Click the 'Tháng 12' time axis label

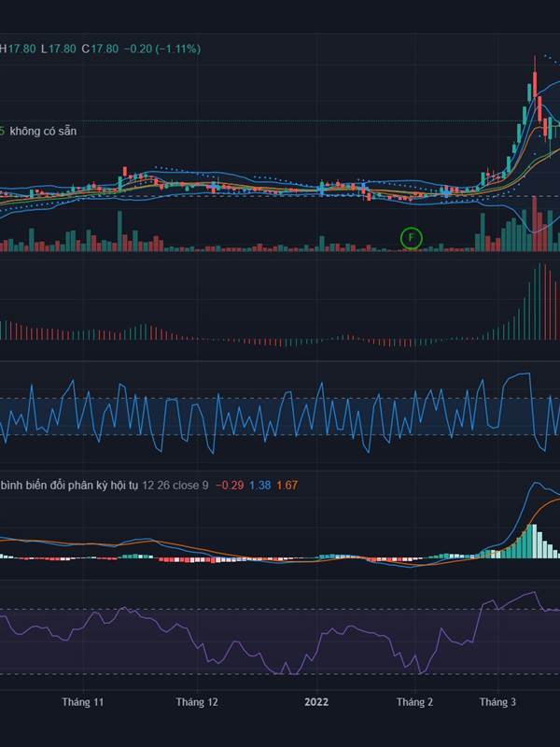pos(197,702)
